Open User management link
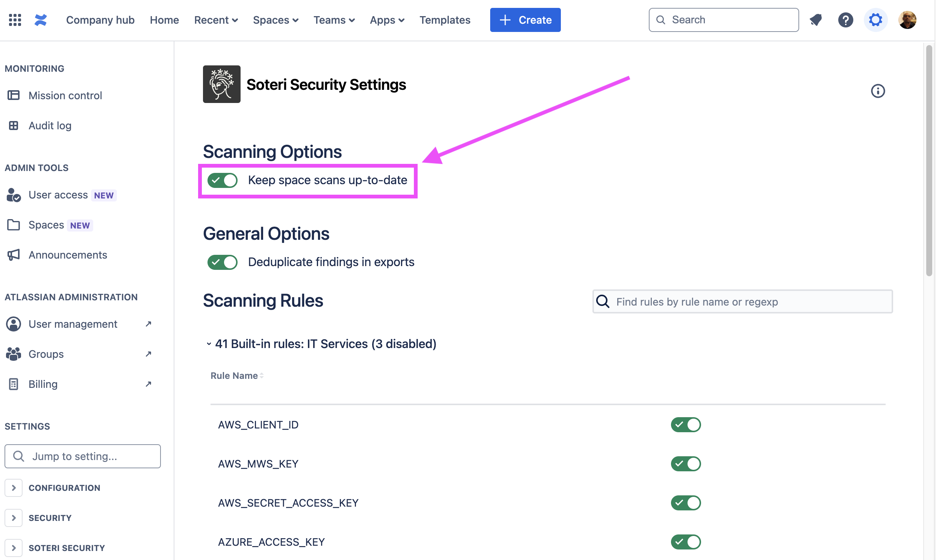The width and height of the screenshot is (936, 560). pyautogui.click(x=73, y=324)
